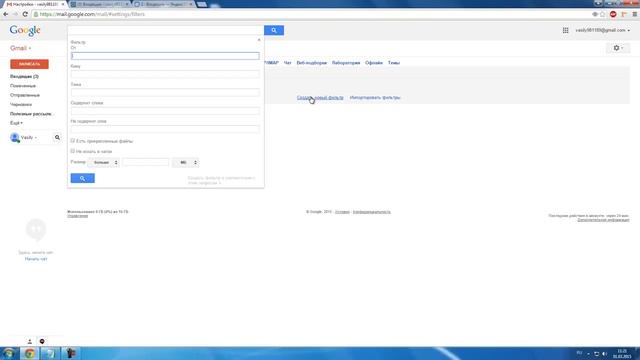Click the blue magnifier button inside the filter panel
640x360 pixels.
click(82, 178)
